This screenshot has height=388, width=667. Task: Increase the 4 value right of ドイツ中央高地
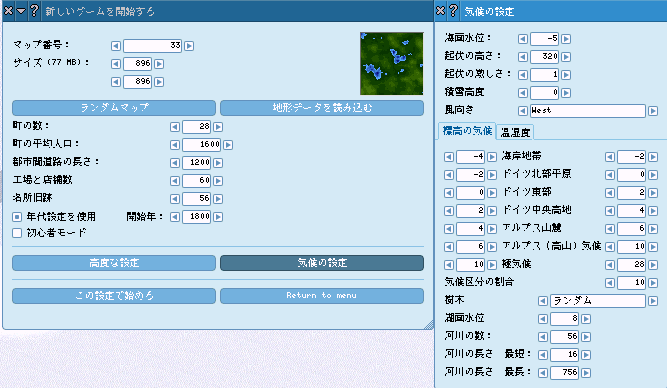coord(653,211)
